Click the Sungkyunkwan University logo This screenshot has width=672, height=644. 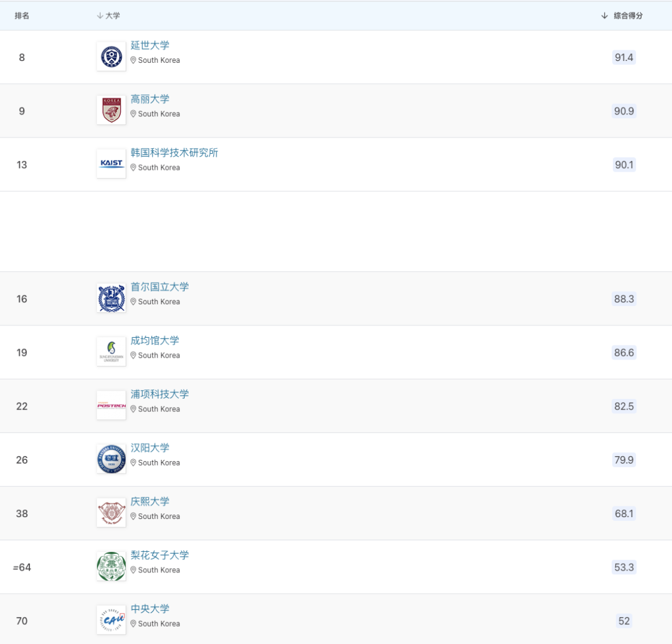(111, 352)
